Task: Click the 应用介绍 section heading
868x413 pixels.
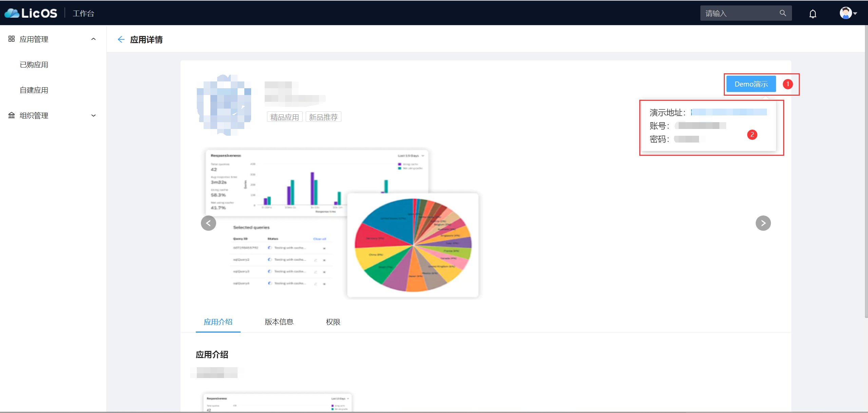Action: coord(212,355)
